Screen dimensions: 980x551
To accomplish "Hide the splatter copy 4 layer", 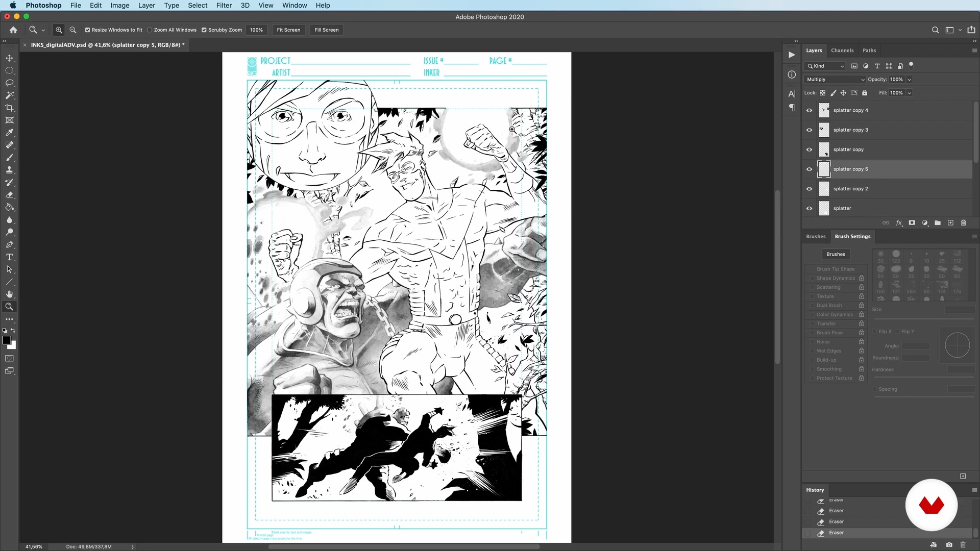I will pos(809,110).
